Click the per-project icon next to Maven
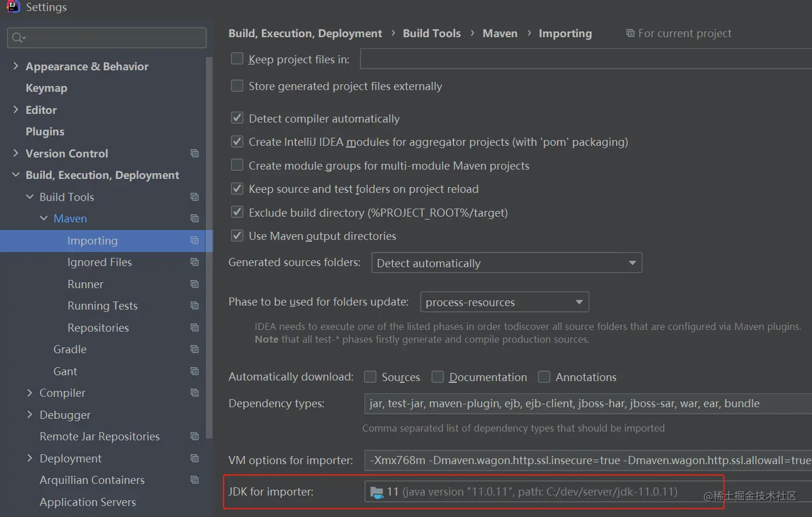Viewport: 812px width, 517px height. click(195, 218)
